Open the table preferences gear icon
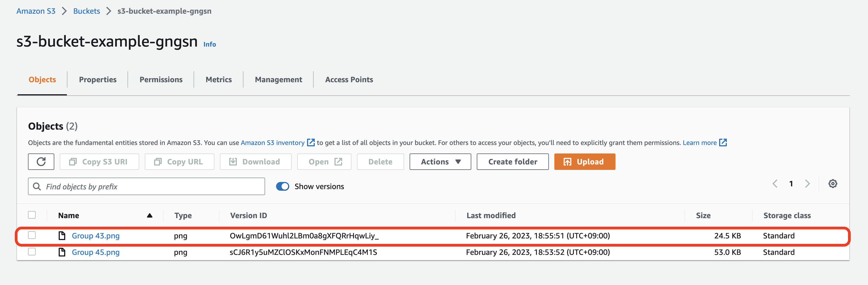 point(833,184)
